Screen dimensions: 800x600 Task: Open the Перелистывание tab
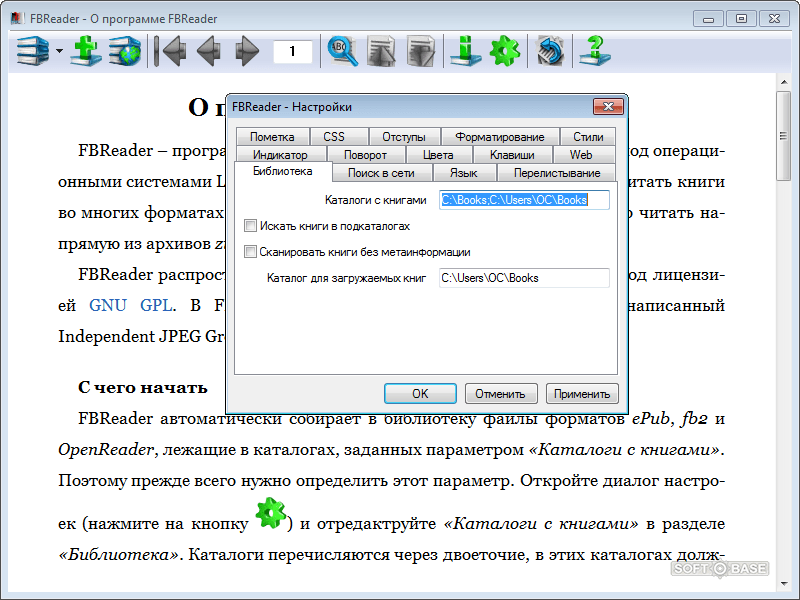(x=557, y=173)
